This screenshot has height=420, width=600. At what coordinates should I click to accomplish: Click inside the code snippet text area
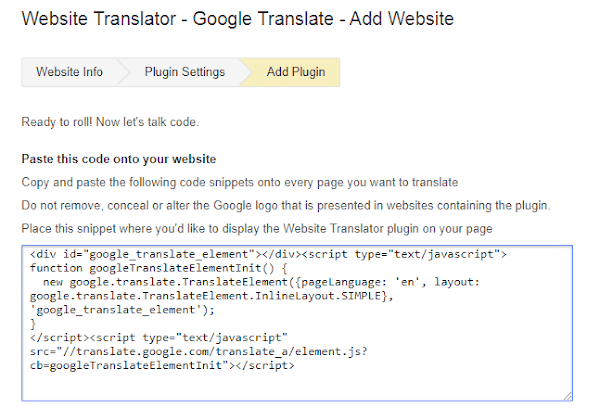[x=297, y=323]
